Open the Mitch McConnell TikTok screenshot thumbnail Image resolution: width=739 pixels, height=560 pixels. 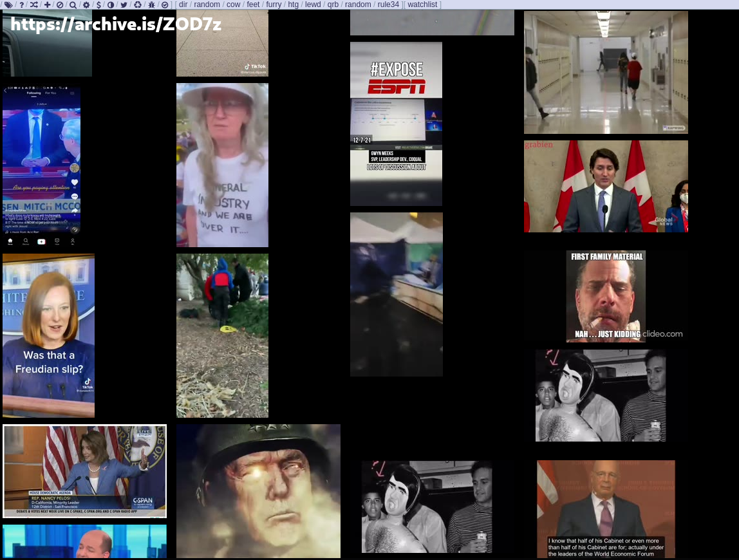pyautogui.click(x=41, y=165)
